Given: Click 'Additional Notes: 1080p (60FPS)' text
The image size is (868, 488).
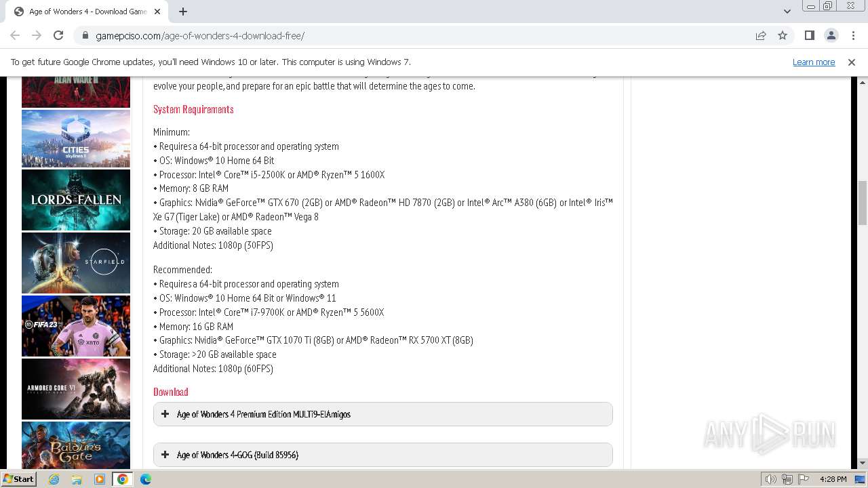Looking at the screenshot, I should pyautogui.click(x=213, y=369).
